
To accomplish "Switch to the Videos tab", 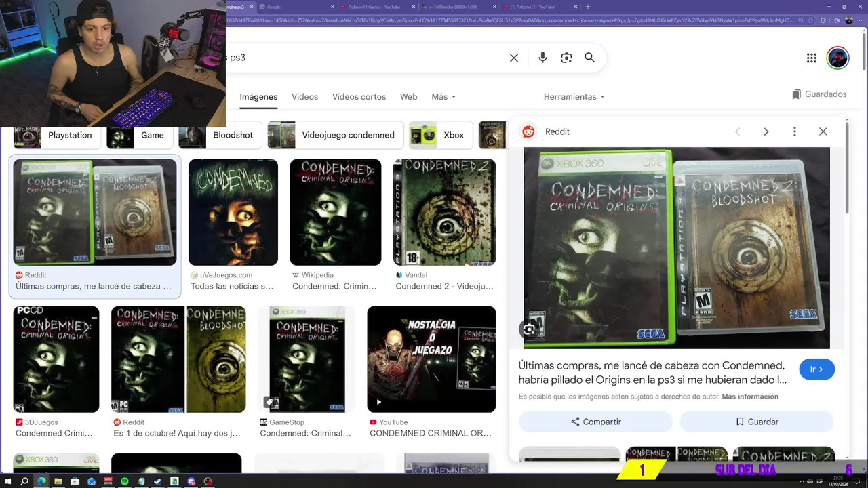I will 304,97.
